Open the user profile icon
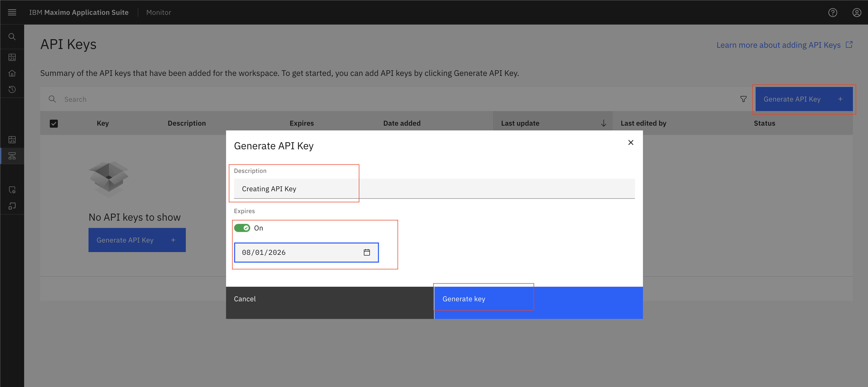 (856, 13)
